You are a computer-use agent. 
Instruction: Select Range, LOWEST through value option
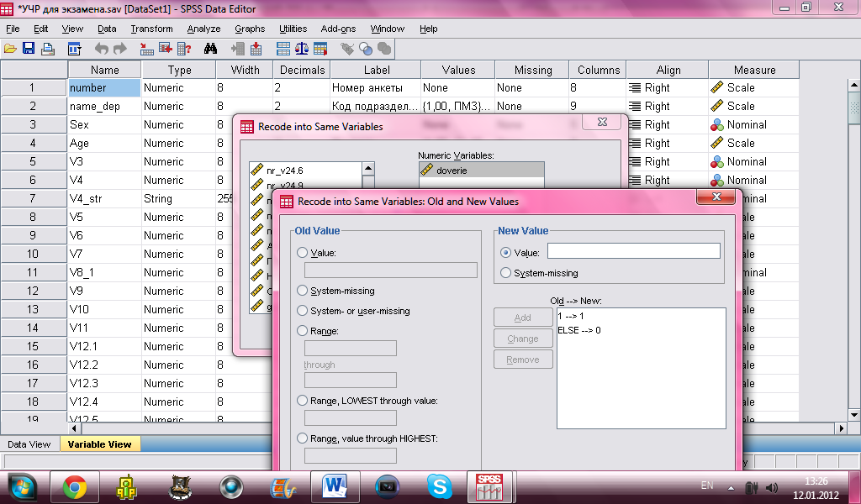302,401
